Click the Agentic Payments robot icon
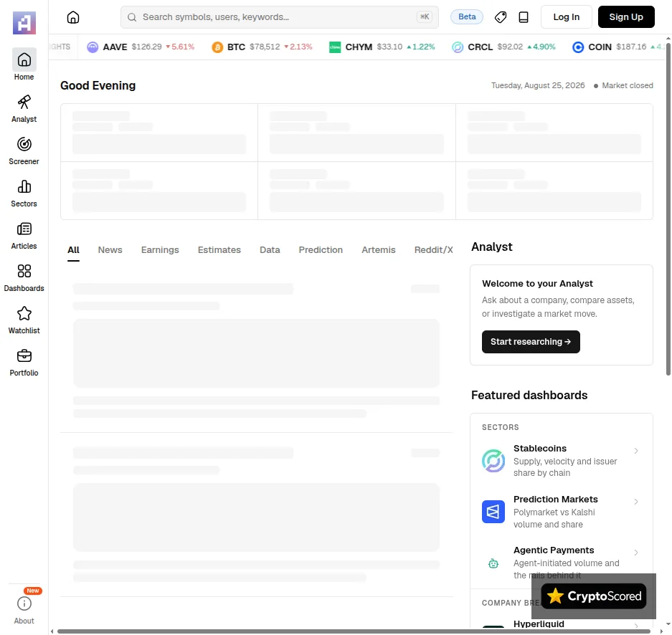The width and height of the screenshot is (672, 635). pos(493,563)
